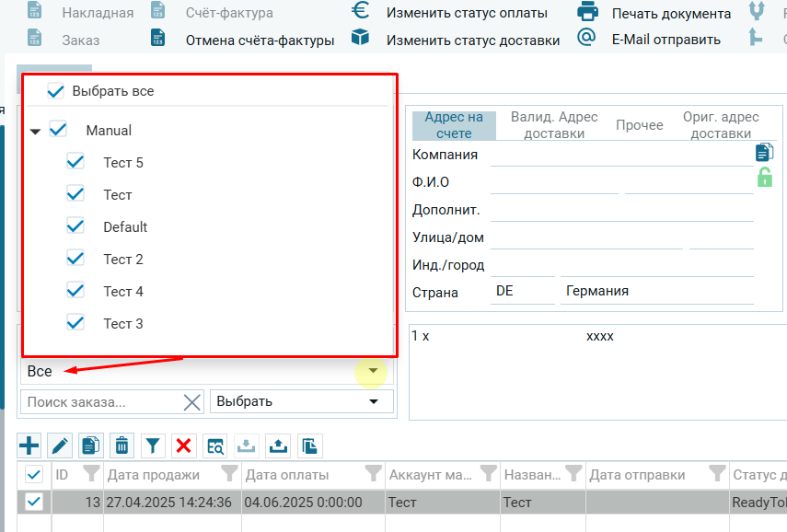Click the red X clear filter icon
Image resolution: width=787 pixels, height=532 pixels.
click(x=183, y=445)
